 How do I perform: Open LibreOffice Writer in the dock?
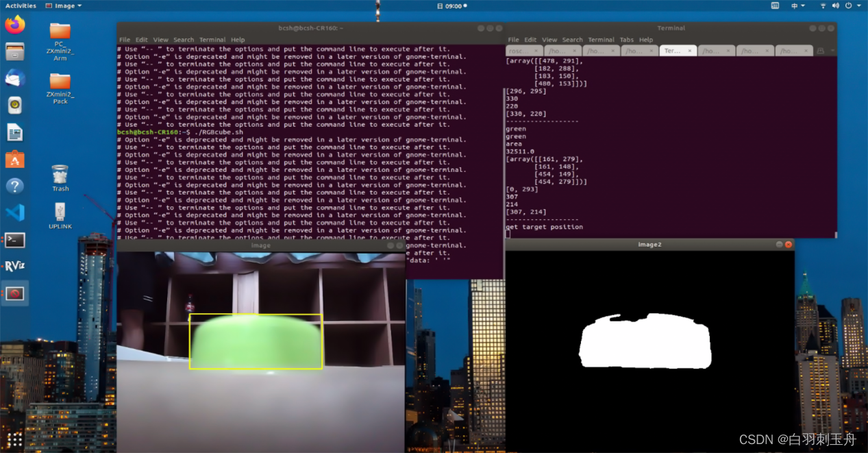(x=14, y=132)
